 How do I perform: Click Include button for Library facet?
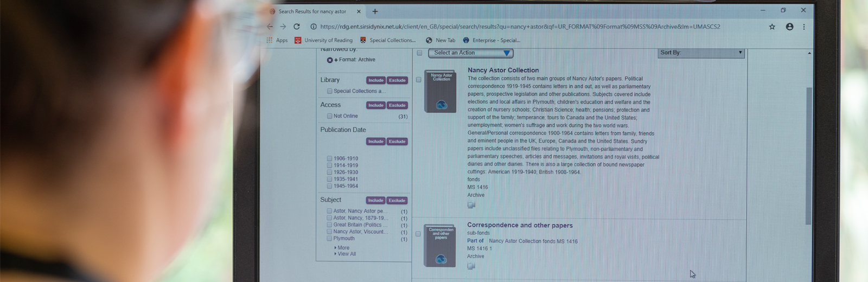click(x=376, y=80)
